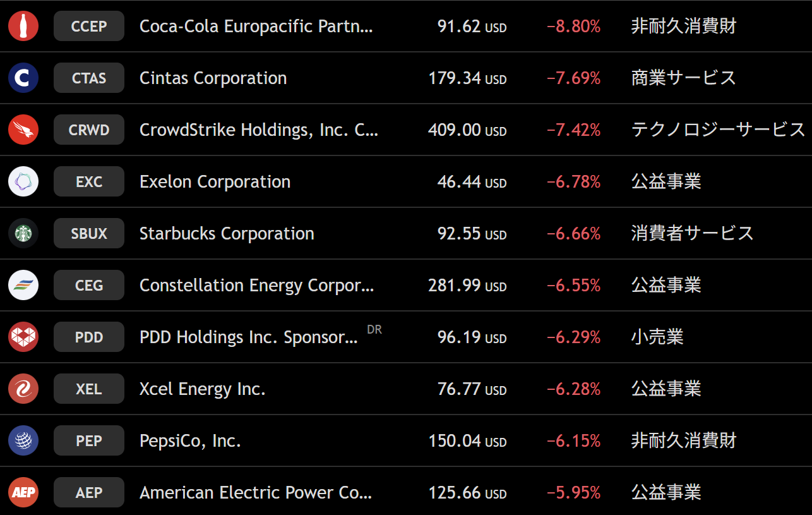This screenshot has height=515, width=812.
Task: Click the テクノロジーサービス sector link
Action: pos(718,130)
